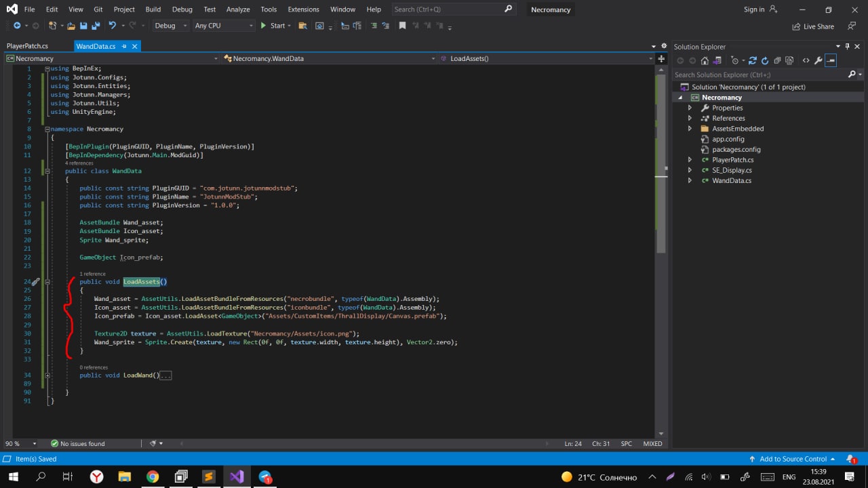Click the Find in Files toolbar icon

click(302, 26)
